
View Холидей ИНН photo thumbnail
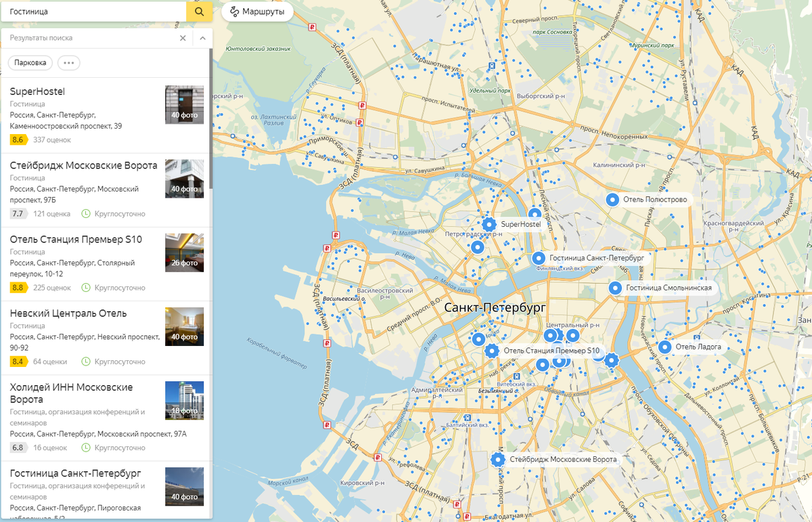tap(184, 400)
